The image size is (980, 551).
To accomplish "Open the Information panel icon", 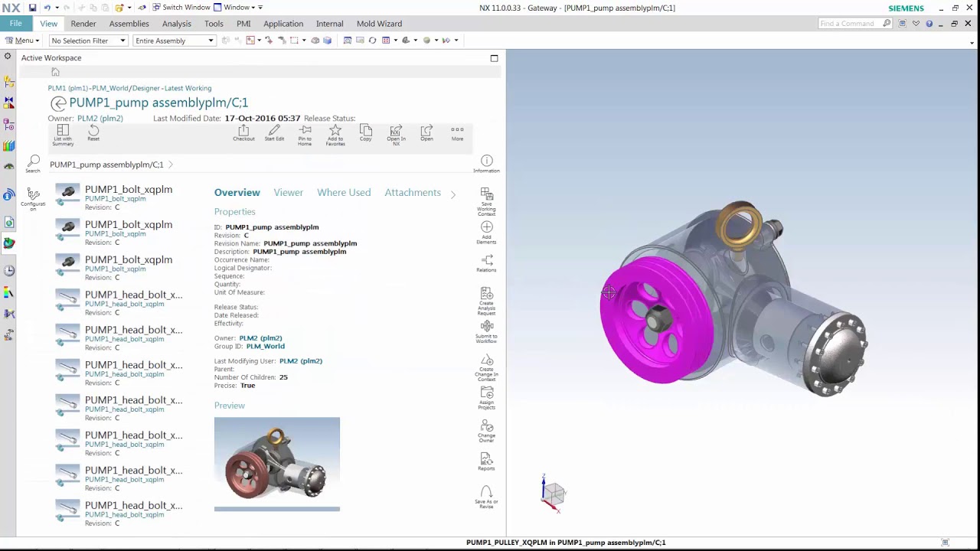I will point(486,164).
